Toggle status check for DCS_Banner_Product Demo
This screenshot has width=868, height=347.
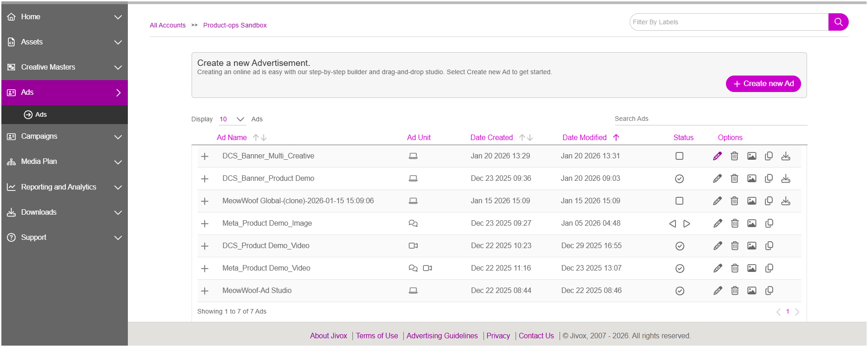679,179
